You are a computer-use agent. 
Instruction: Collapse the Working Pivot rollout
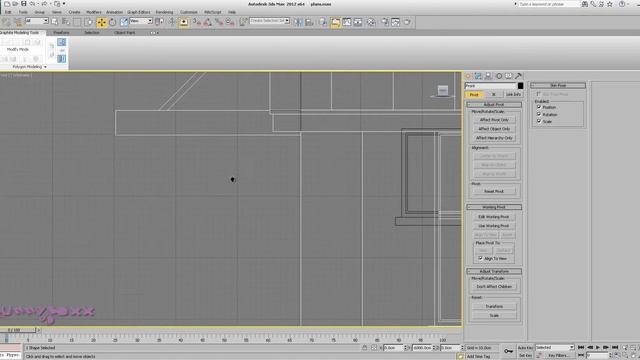click(494, 207)
